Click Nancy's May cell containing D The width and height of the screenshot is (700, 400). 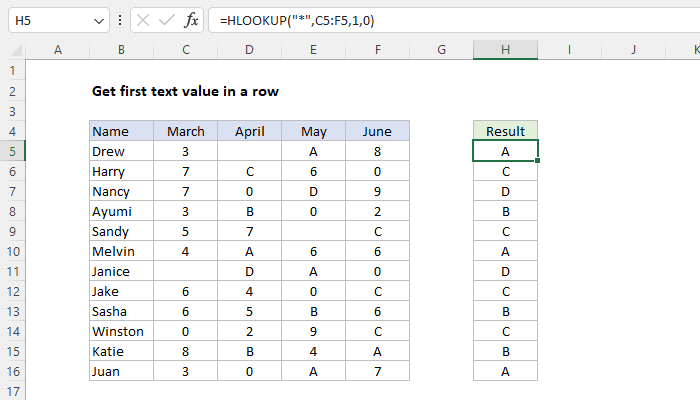(313, 192)
